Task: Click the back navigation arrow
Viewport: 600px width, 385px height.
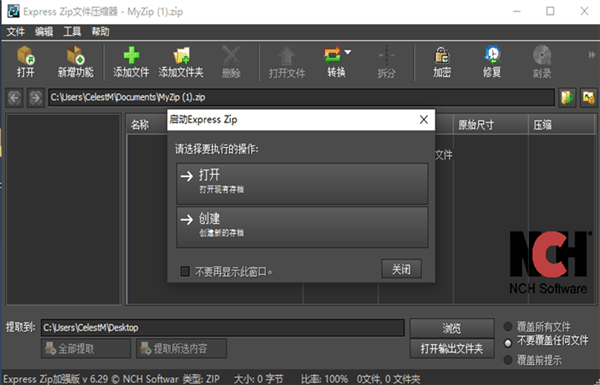Action: 14,98
